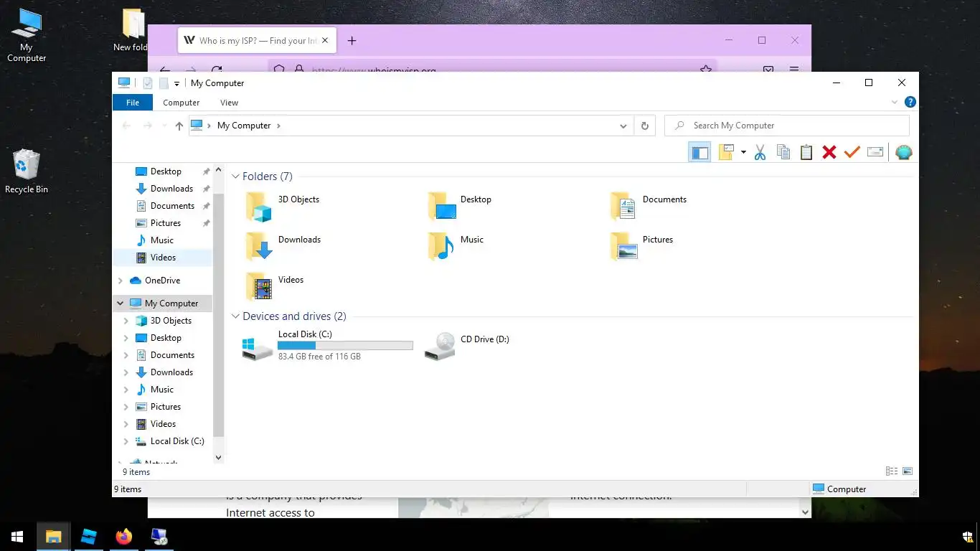Bookmark page with browser star icon
The height and width of the screenshot is (551, 980).
click(706, 70)
